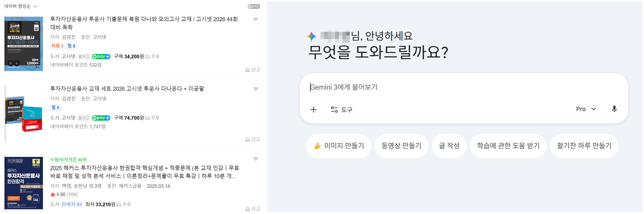Viewport: 644px width, 214px height.
Task: Click the 교재 세트 book cover thumbnail
Action: (24, 113)
